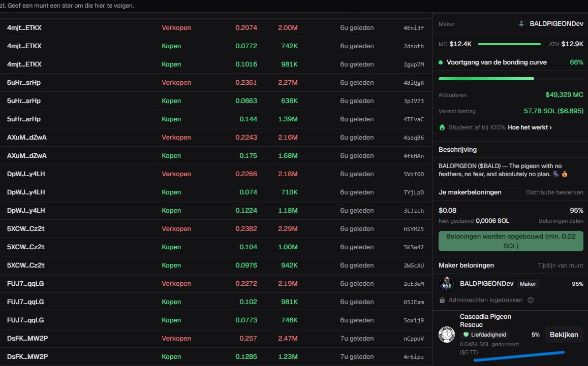Click the Maker badge beside BALDPIGEONDev
The image size is (588, 366).
point(528,284)
